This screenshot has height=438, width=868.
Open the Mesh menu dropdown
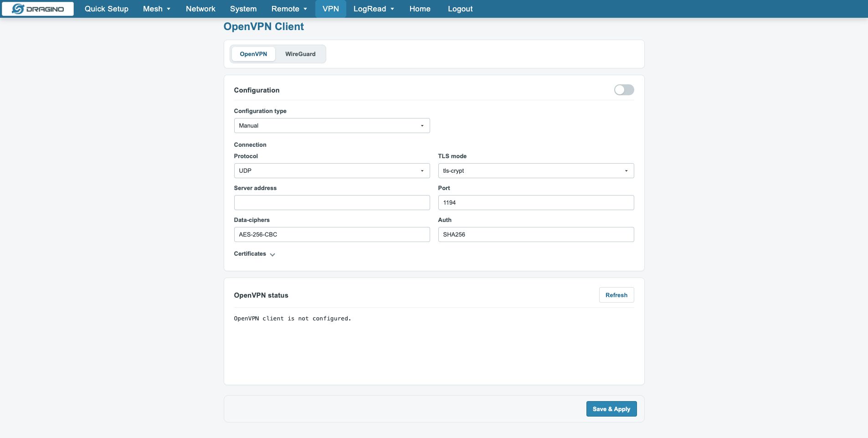[x=157, y=9]
